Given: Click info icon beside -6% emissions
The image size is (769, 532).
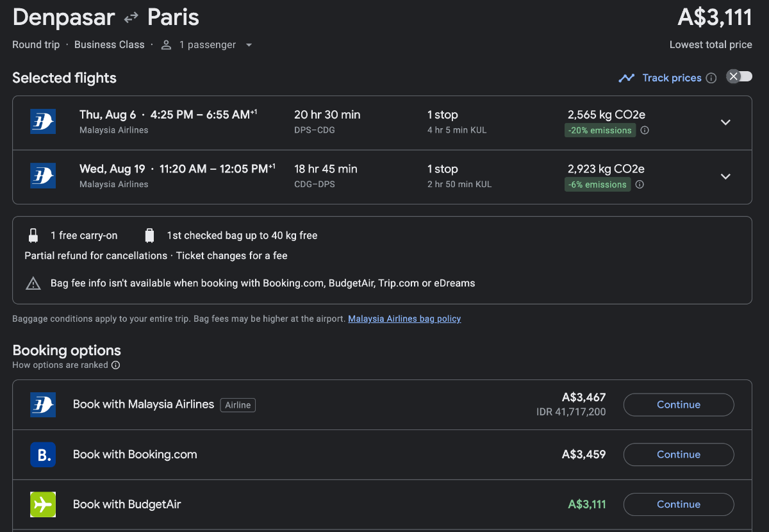Looking at the screenshot, I should pyautogui.click(x=640, y=185).
